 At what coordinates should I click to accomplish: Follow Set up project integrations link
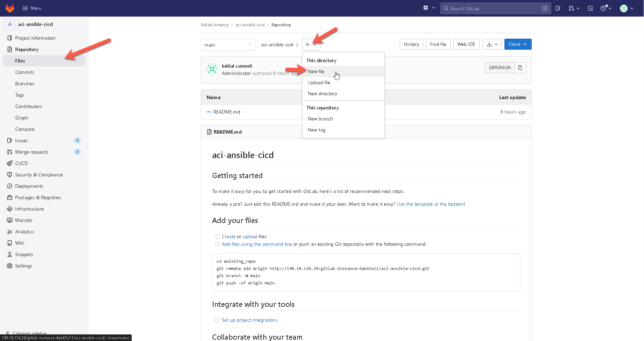tap(250, 320)
